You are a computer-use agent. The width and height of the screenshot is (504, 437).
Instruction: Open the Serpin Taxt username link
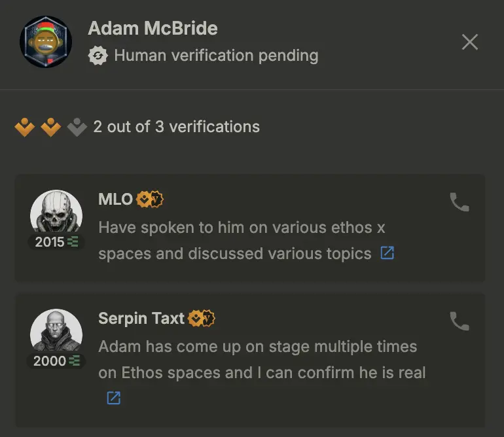click(x=141, y=319)
